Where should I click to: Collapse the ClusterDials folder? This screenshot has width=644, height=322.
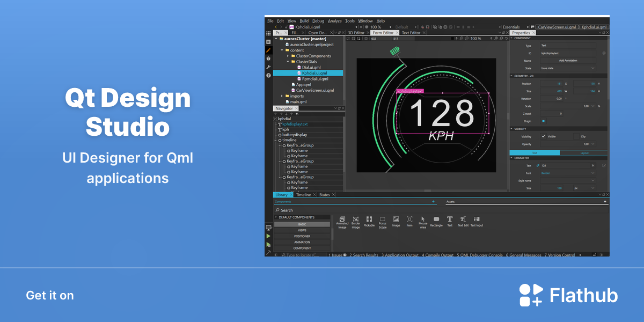click(287, 62)
